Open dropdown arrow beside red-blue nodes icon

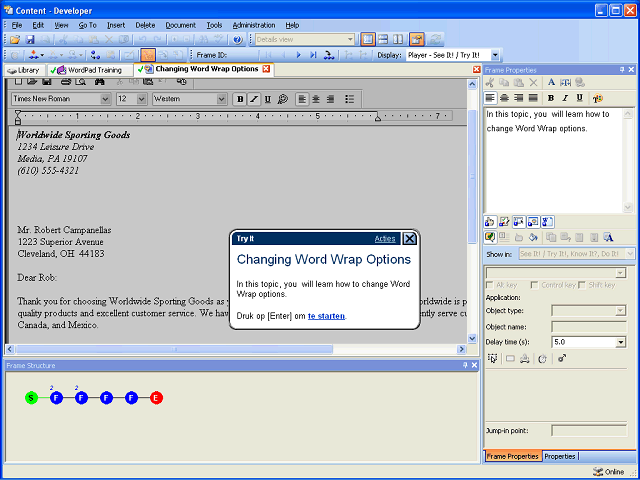pyautogui.click(x=42, y=55)
